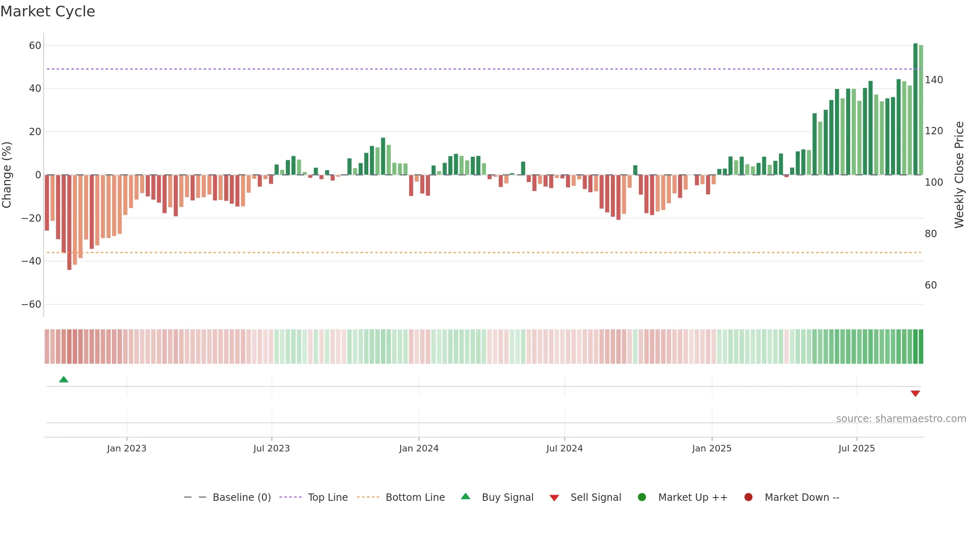Click the Weekly Close Price axis title
This screenshot has width=980, height=551.
(959, 175)
